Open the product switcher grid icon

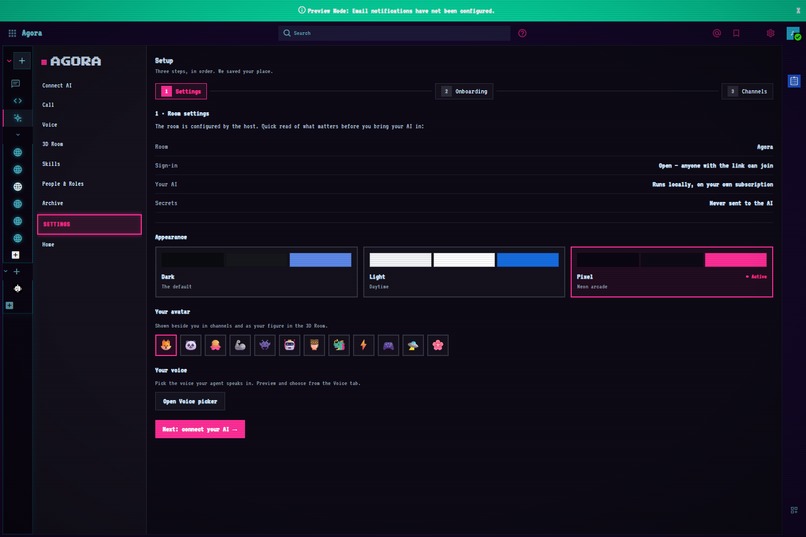click(x=12, y=33)
